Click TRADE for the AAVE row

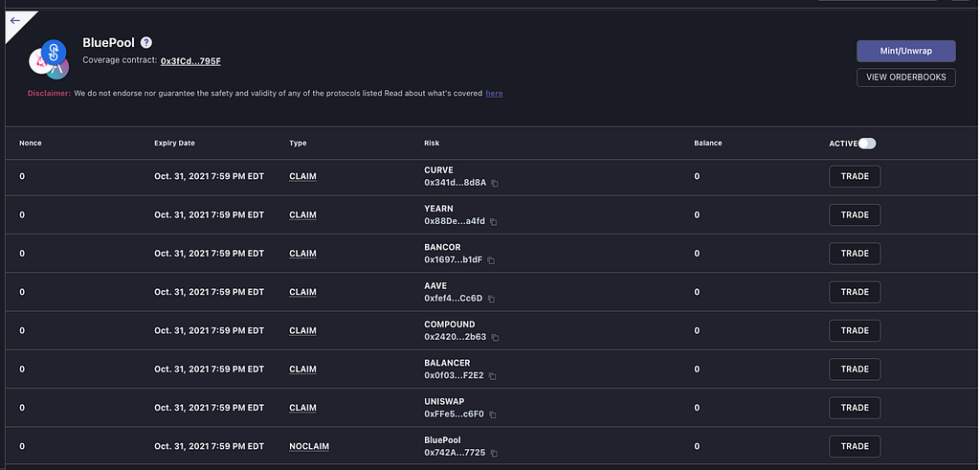click(854, 292)
